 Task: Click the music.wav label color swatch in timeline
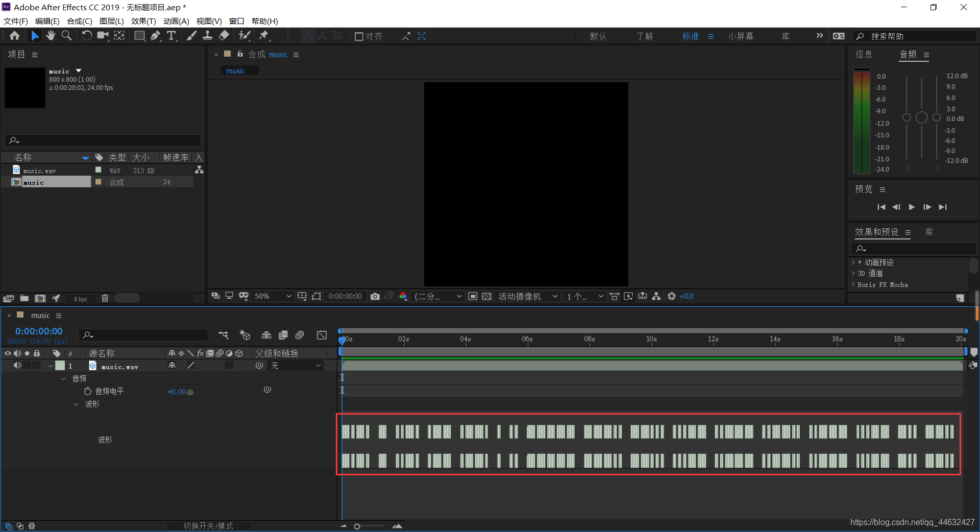[x=60, y=366]
